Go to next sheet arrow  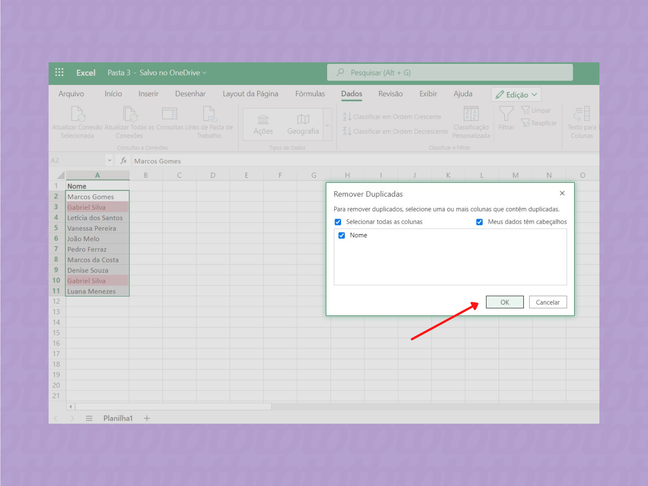[x=72, y=418]
